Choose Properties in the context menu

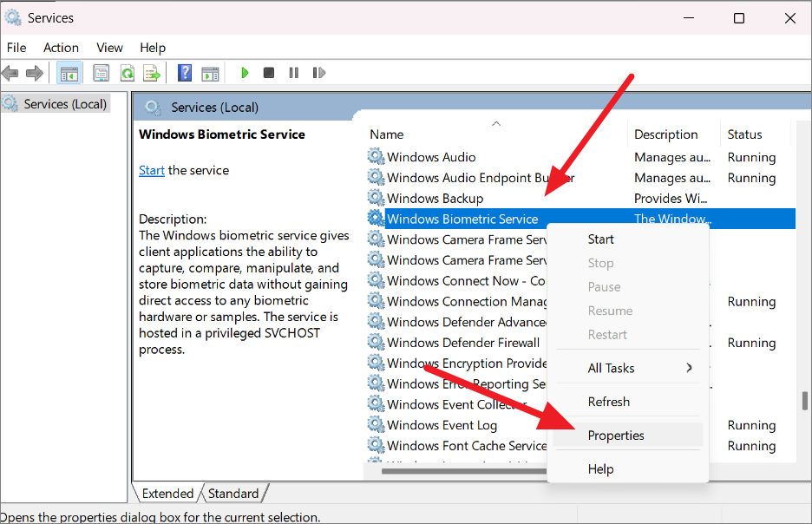[x=627, y=436]
